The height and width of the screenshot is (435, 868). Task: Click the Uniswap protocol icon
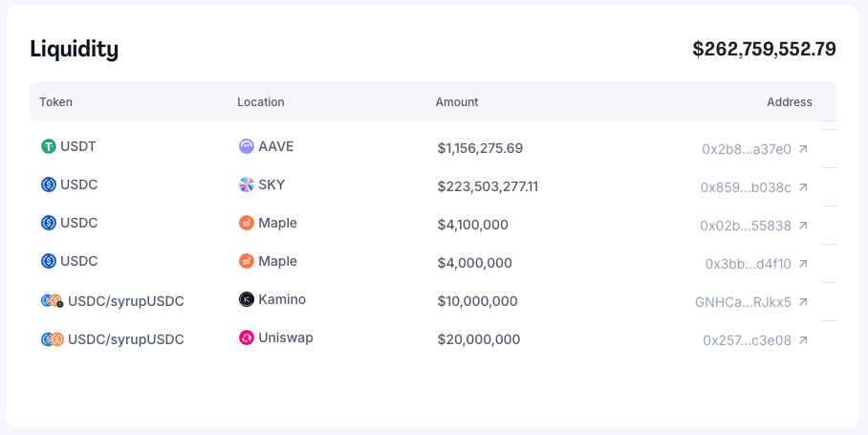(247, 337)
